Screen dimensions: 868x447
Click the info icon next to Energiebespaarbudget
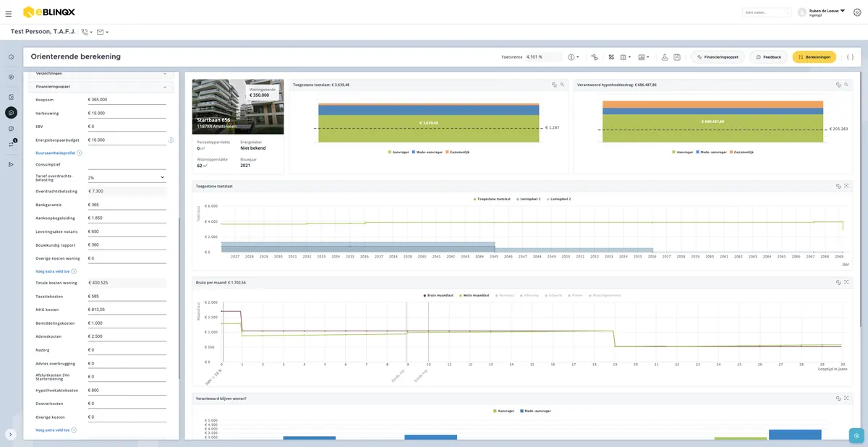(x=171, y=140)
